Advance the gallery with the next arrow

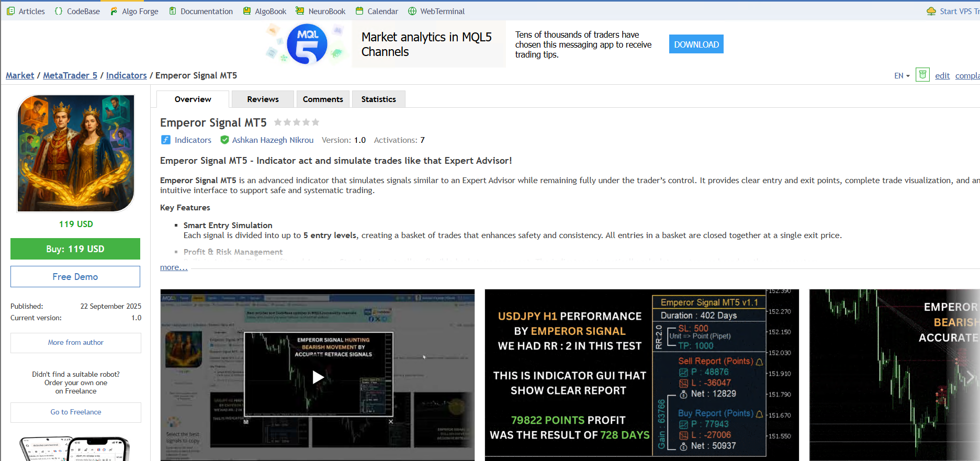971,376
